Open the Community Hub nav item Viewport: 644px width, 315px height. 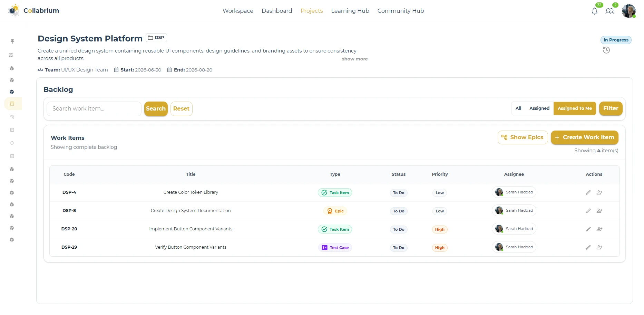400,11
